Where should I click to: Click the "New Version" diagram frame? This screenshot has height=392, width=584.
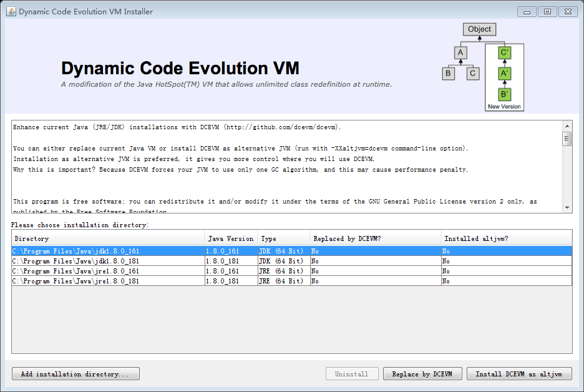pos(504,107)
